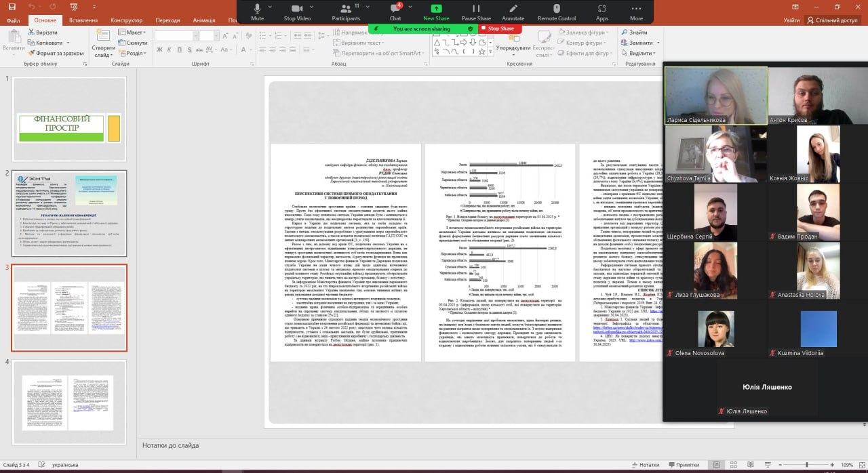The width and height of the screenshot is (868, 473).
Task: Click the zoom level percent value
Action: (847, 465)
